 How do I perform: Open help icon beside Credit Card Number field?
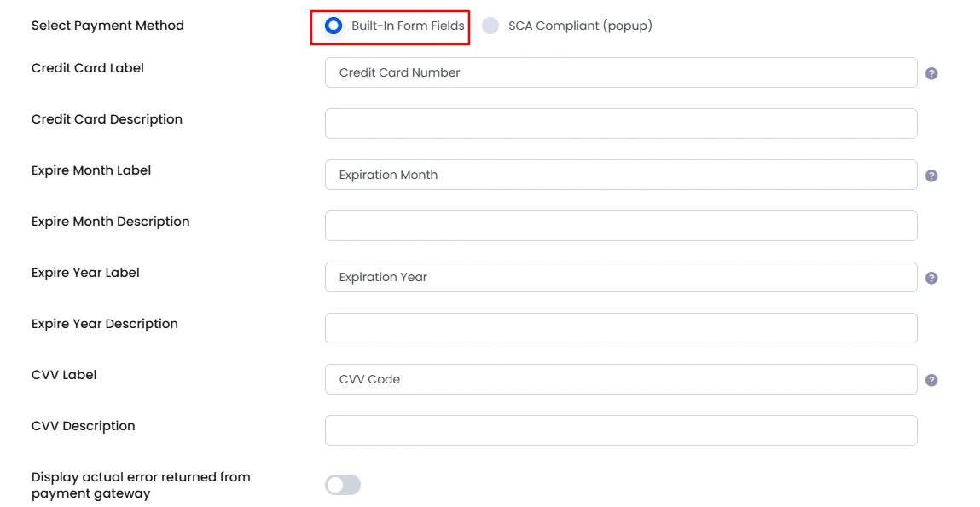pyautogui.click(x=931, y=73)
